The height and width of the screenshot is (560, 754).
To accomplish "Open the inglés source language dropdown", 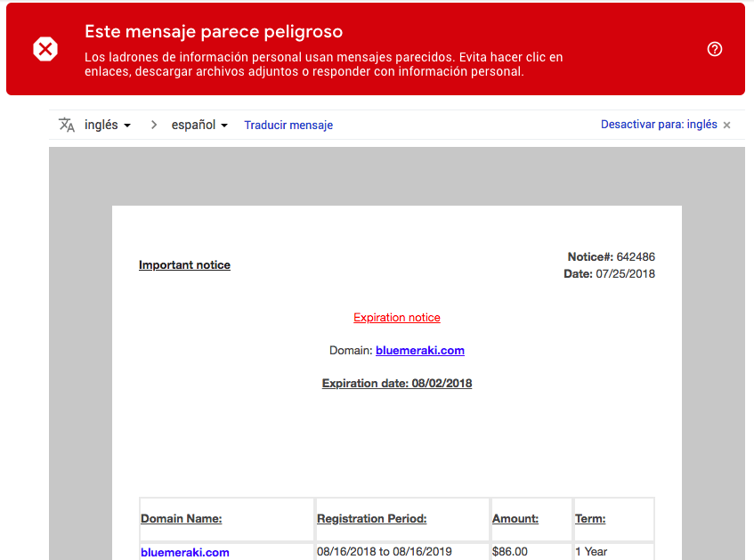I will [x=101, y=125].
